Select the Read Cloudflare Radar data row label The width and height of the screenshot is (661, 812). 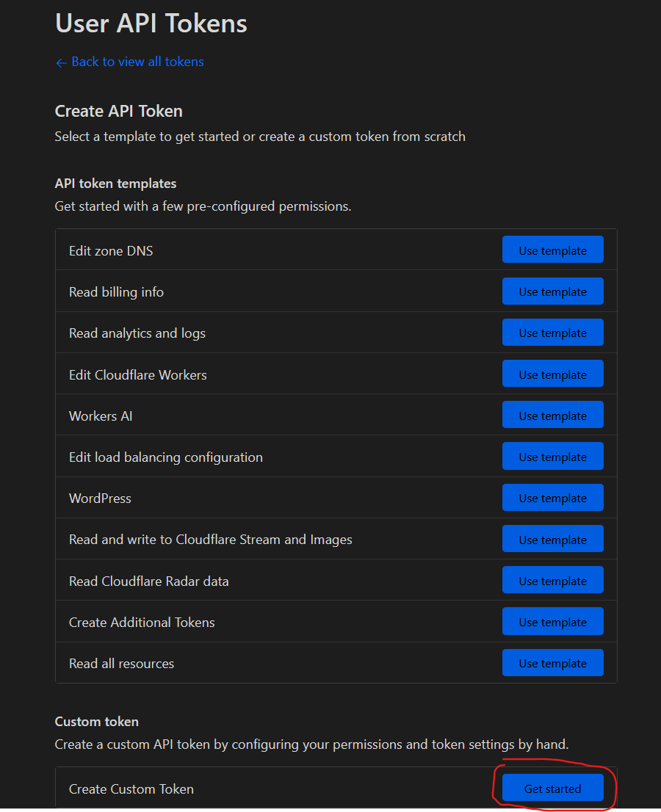[149, 581]
